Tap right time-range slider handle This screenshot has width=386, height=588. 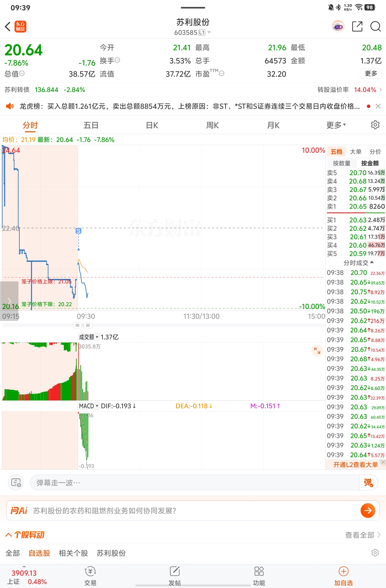88,325
